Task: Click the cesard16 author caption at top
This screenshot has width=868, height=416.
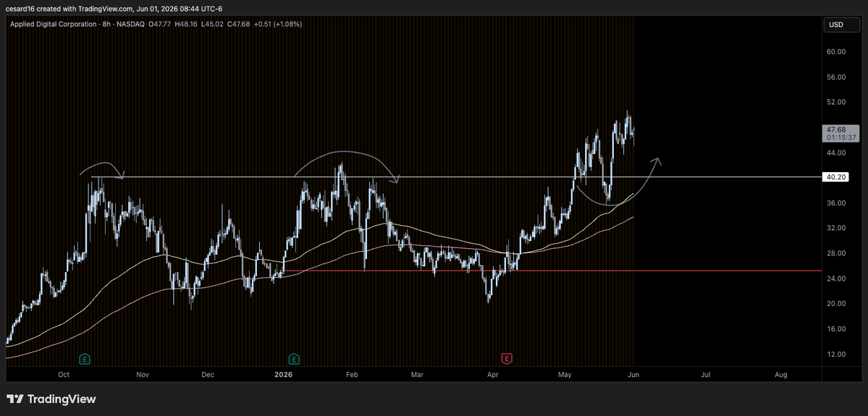Action: (x=114, y=9)
